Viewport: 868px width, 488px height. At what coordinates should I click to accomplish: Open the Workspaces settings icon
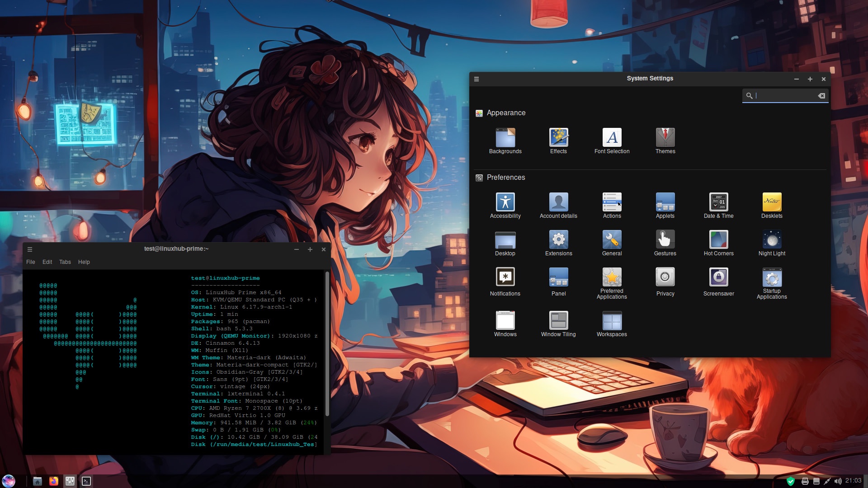[x=612, y=321]
